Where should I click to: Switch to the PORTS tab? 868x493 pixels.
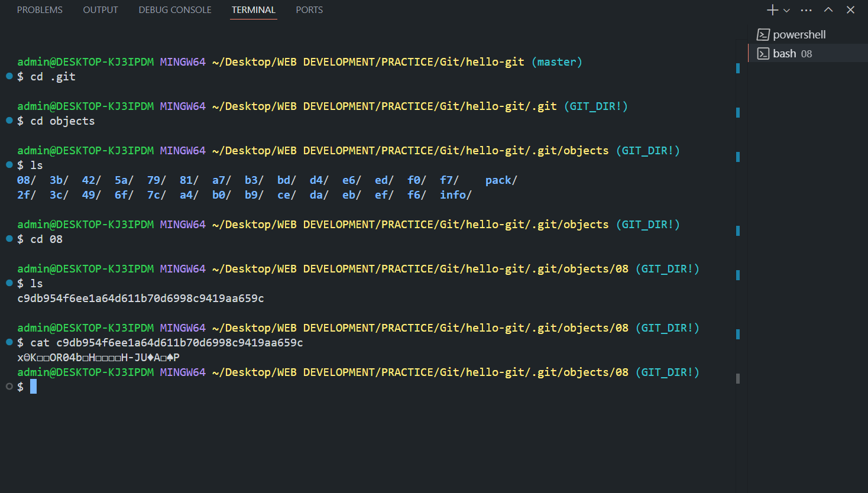(x=309, y=9)
